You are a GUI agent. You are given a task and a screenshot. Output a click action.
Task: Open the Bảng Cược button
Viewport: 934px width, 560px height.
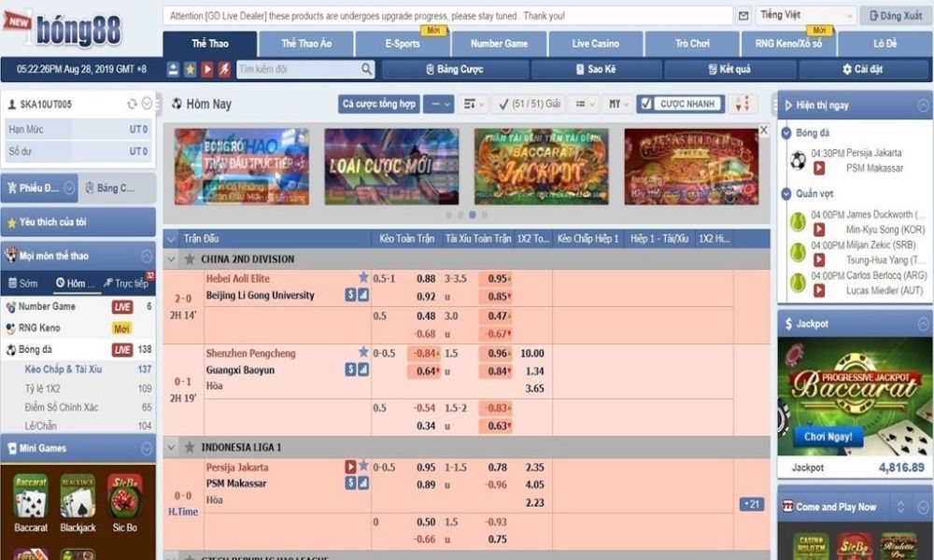tap(455, 70)
